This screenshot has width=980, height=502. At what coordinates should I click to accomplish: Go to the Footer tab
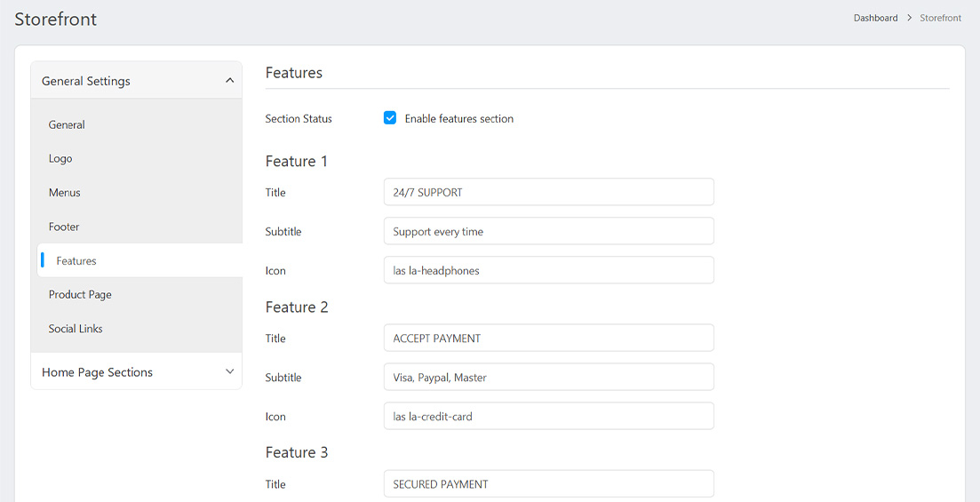tap(64, 227)
